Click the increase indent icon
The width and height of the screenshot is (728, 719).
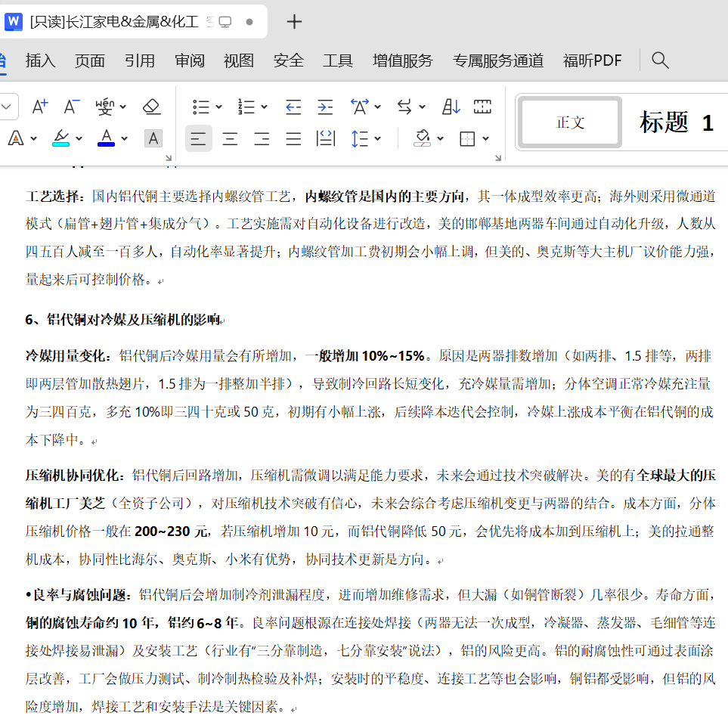(325, 107)
